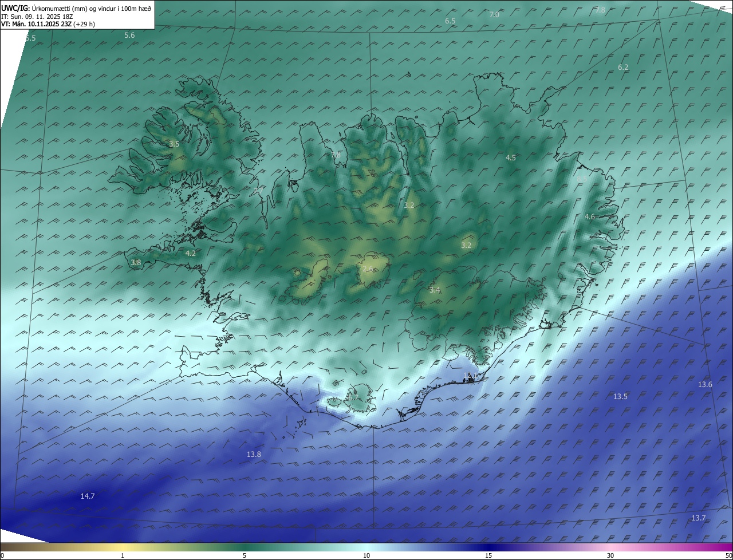This screenshot has height=560, width=733.
Task: Click the 0 tick label on the color scale
Action: (x=2, y=555)
